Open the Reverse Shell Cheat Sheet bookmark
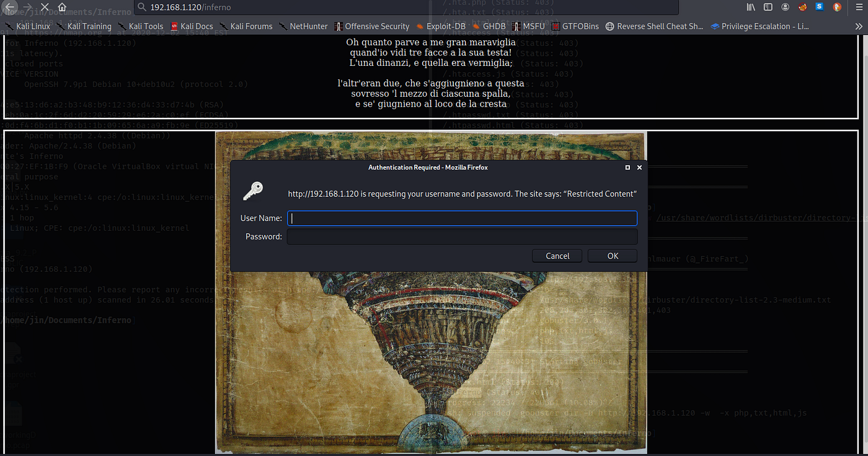The width and height of the screenshot is (868, 456). [x=654, y=26]
